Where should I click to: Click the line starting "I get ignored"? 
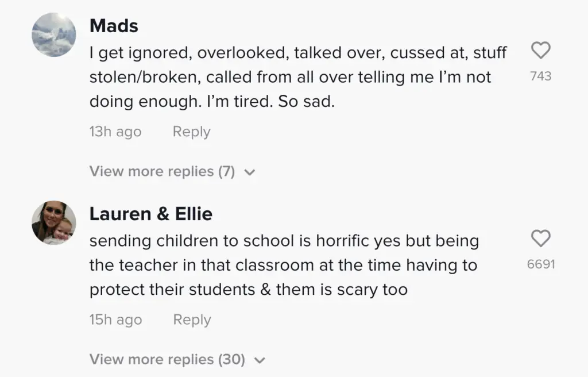pos(298,53)
